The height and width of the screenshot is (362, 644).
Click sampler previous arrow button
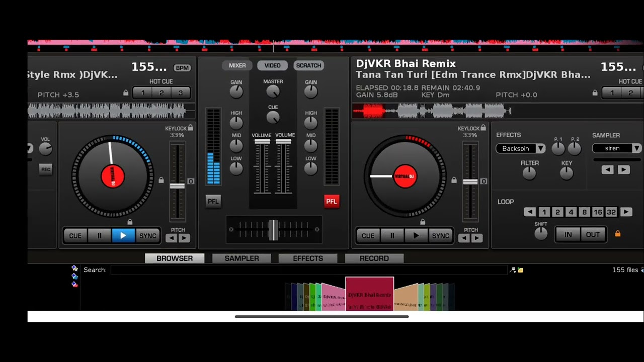(x=608, y=170)
